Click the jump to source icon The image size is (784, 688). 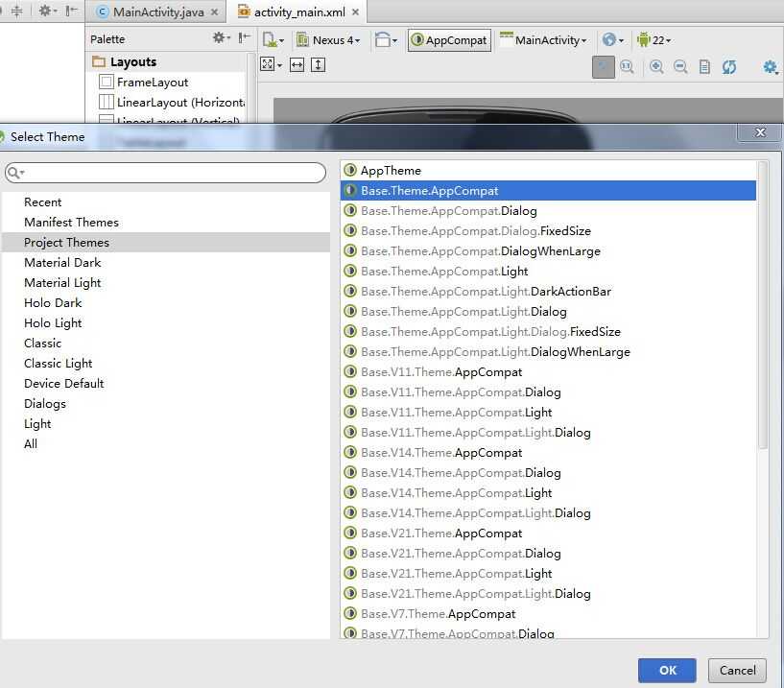704,67
